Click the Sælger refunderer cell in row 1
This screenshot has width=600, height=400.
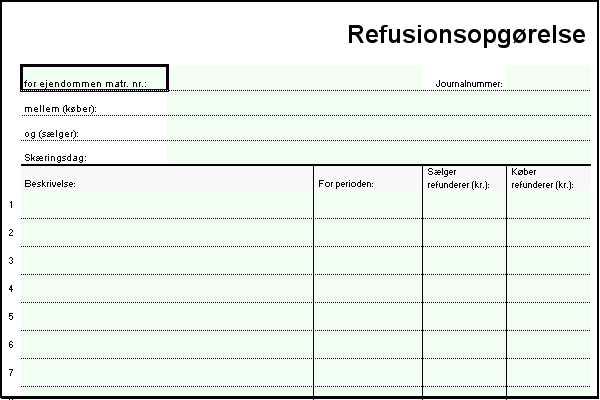coord(464,205)
